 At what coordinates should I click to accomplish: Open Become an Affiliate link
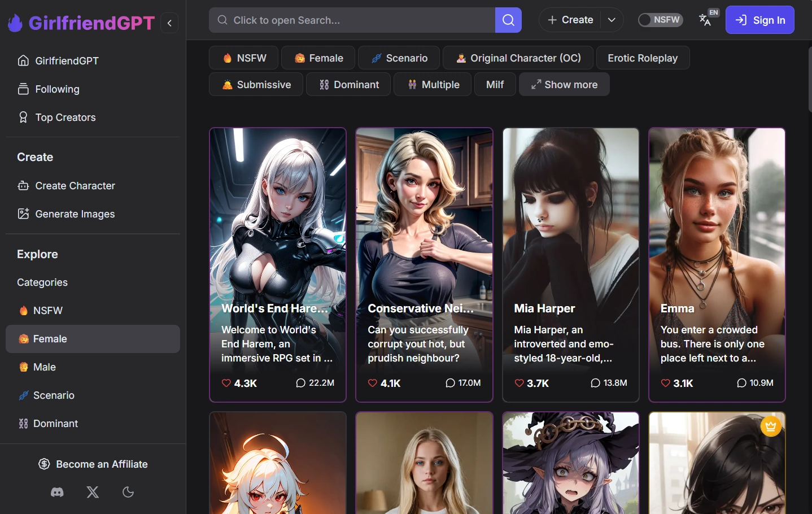pos(93,464)
